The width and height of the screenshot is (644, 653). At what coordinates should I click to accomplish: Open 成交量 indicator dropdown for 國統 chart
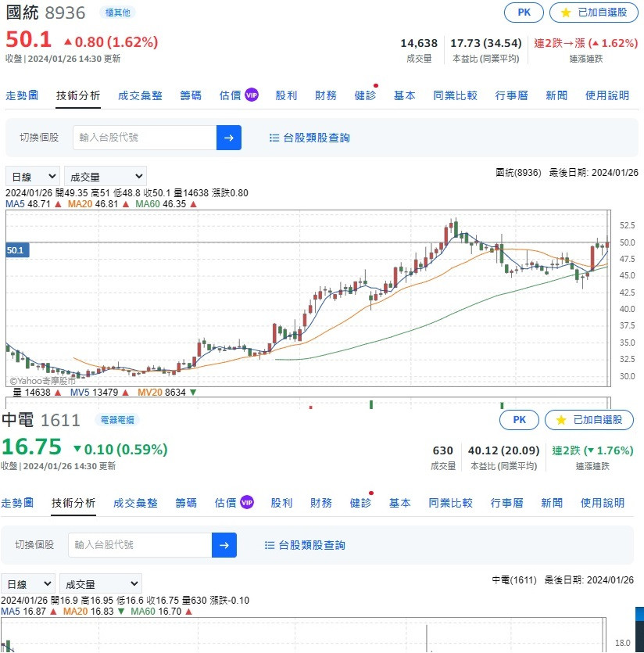click(x=106, y=177)
